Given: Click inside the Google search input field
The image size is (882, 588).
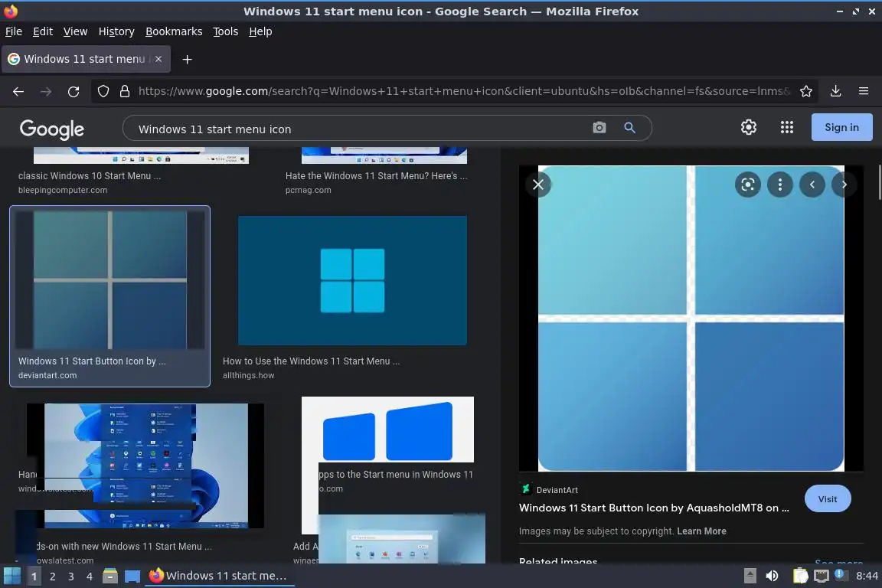Looking at the screenshot, I should coord(360,129).
